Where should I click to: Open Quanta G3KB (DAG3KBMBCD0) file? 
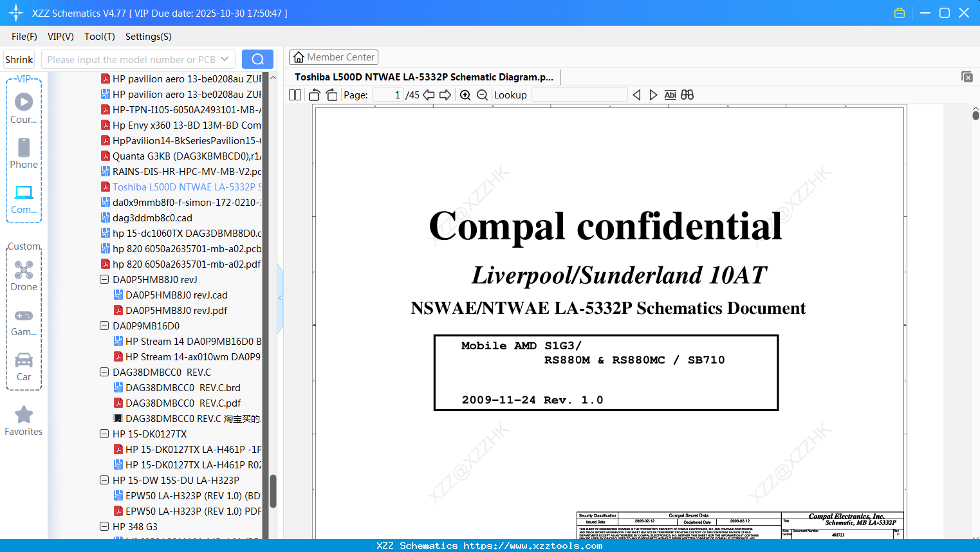tap(181, 156)
